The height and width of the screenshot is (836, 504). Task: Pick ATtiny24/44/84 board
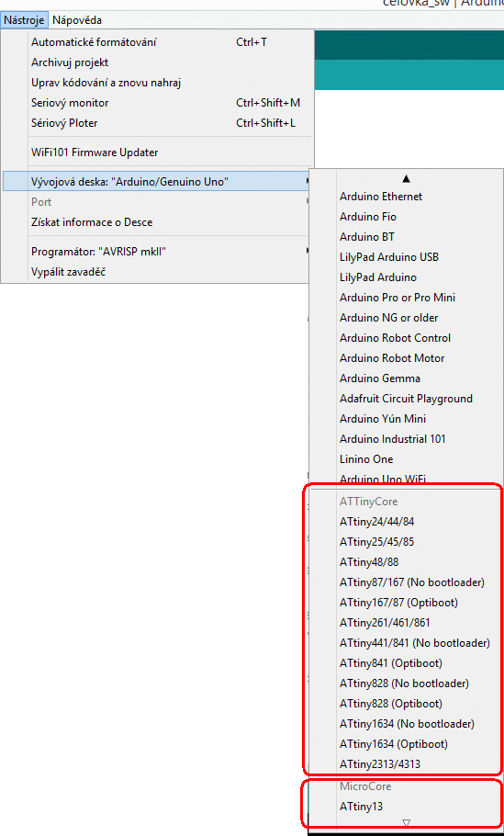406,522
